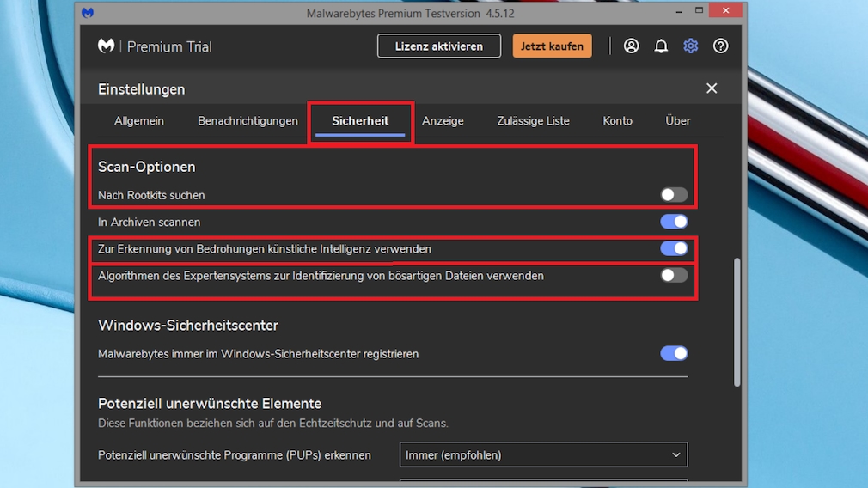Click the settings gear icon
This screenshot has height=488, width=868.
click(690, 46)
